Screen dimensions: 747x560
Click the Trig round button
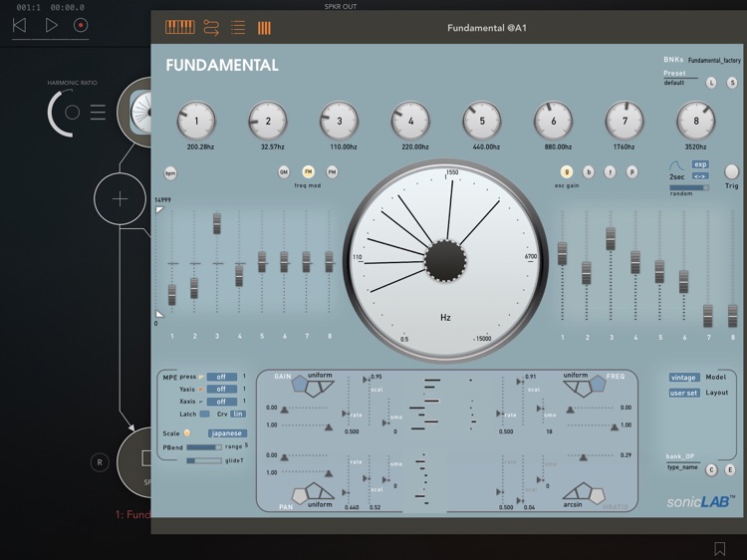[731, 171]
